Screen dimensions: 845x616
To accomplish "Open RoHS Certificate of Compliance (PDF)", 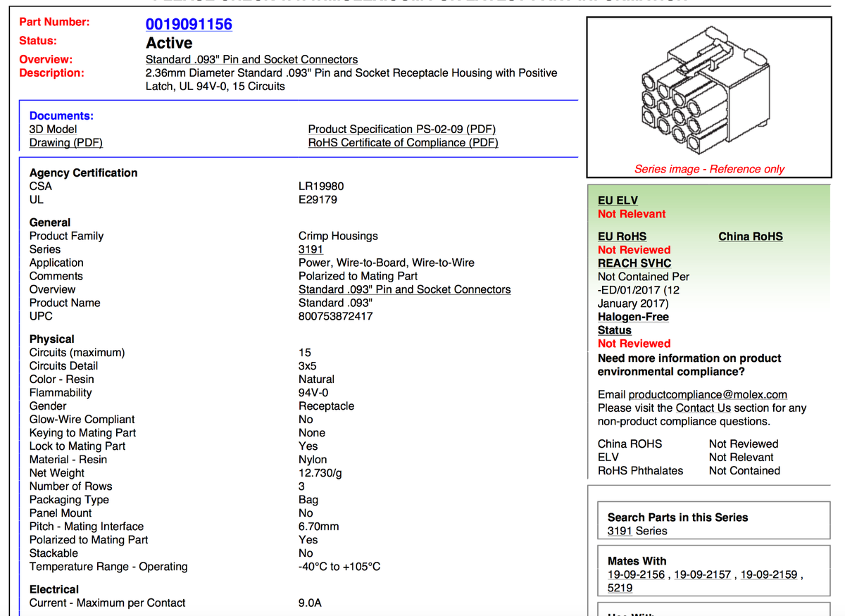I will 403,143.
